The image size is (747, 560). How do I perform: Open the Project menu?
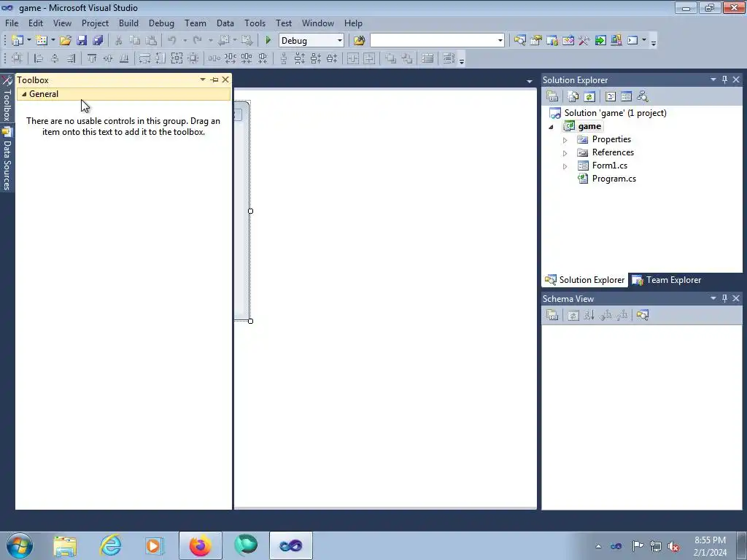(x=95, y=23)
